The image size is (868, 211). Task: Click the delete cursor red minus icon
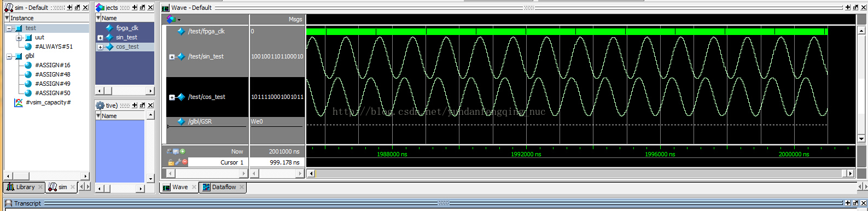point(185,162)
